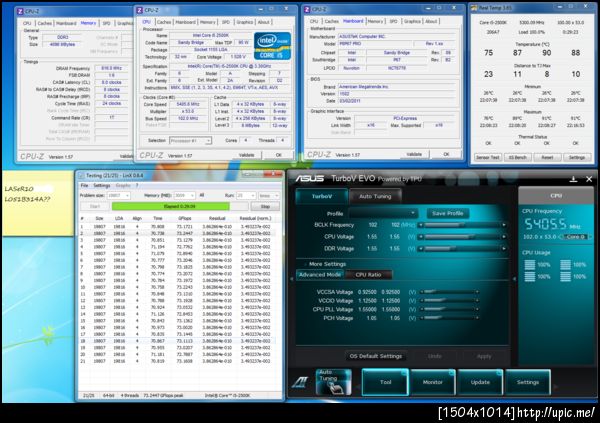Click XS Bench in Real Temp
The height and width of the screenshot is (423, 600).
coord(518,157)
